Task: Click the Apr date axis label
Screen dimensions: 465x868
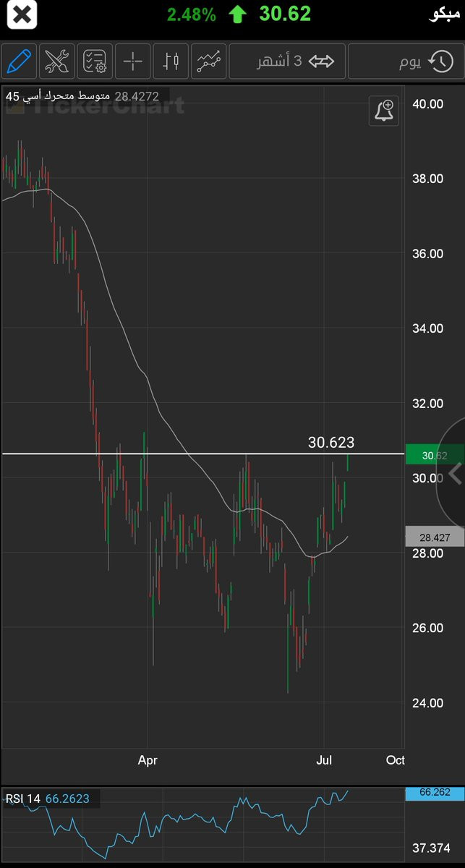Action: tap(148, 760)
